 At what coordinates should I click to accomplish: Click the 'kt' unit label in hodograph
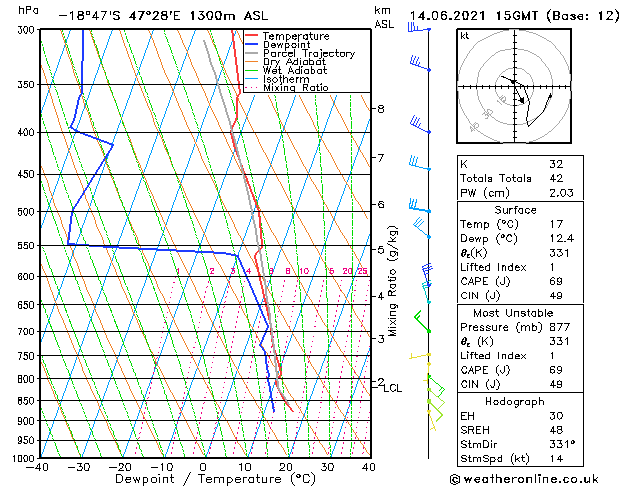click(x=465, y=36)
